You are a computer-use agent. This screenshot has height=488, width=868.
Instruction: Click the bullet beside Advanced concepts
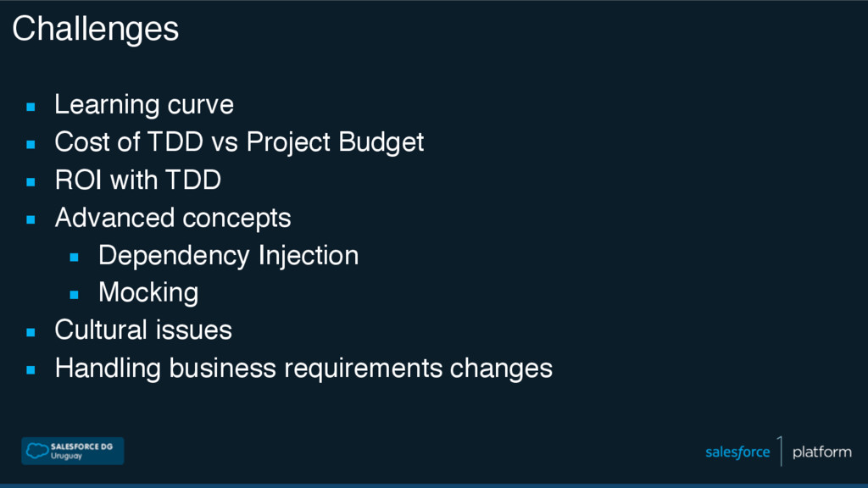click(31, 219)
